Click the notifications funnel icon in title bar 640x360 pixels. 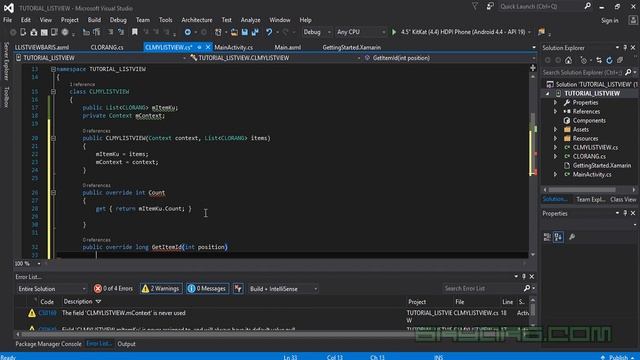pos(475,6)
